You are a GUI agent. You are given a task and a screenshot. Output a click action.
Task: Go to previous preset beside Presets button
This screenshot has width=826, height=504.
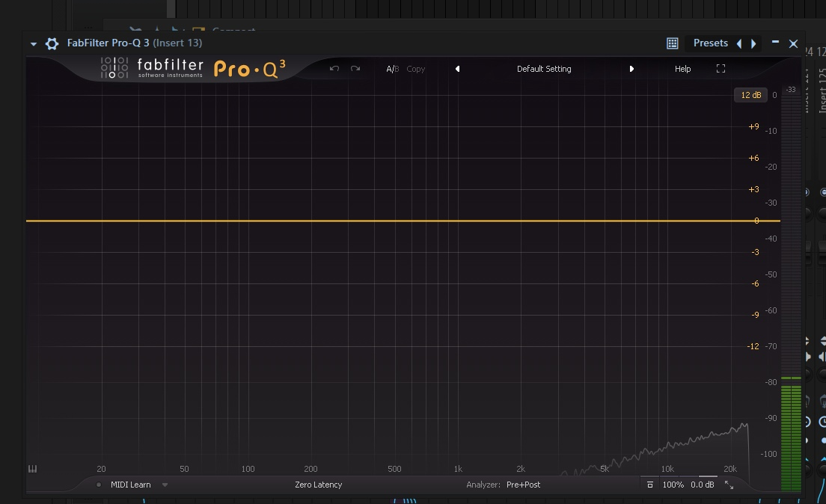tap(739, 43)
